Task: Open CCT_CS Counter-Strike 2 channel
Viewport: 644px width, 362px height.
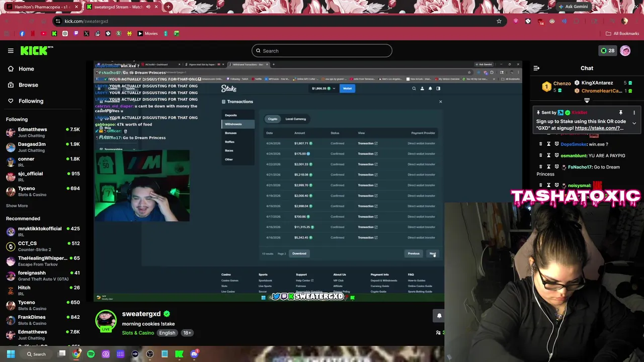Action: click(43, 246)
